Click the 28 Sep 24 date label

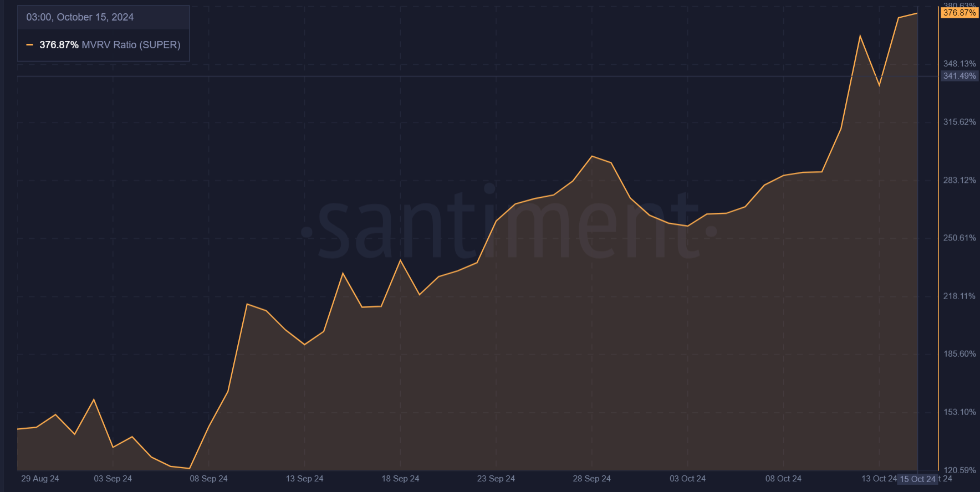tap(591, 479)
